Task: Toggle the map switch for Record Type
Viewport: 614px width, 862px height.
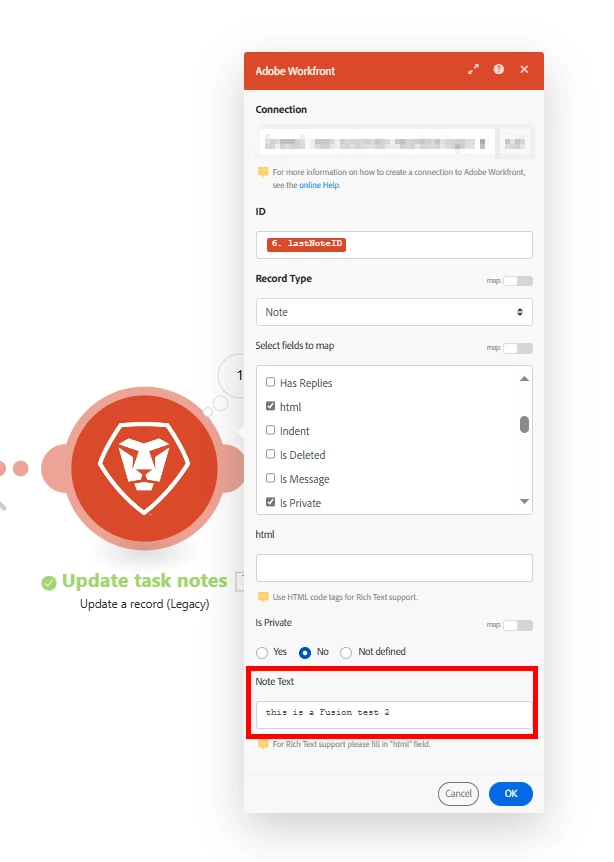Action: click(518, 281)
